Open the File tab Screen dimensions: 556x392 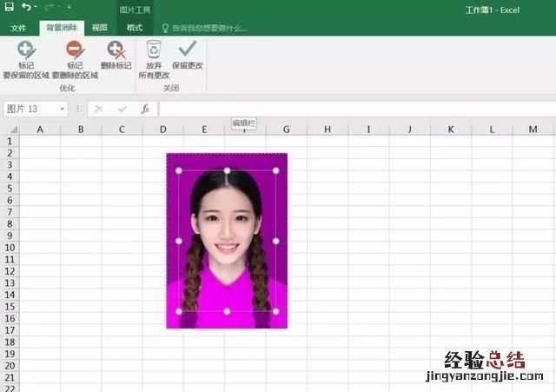coord(18,28)
